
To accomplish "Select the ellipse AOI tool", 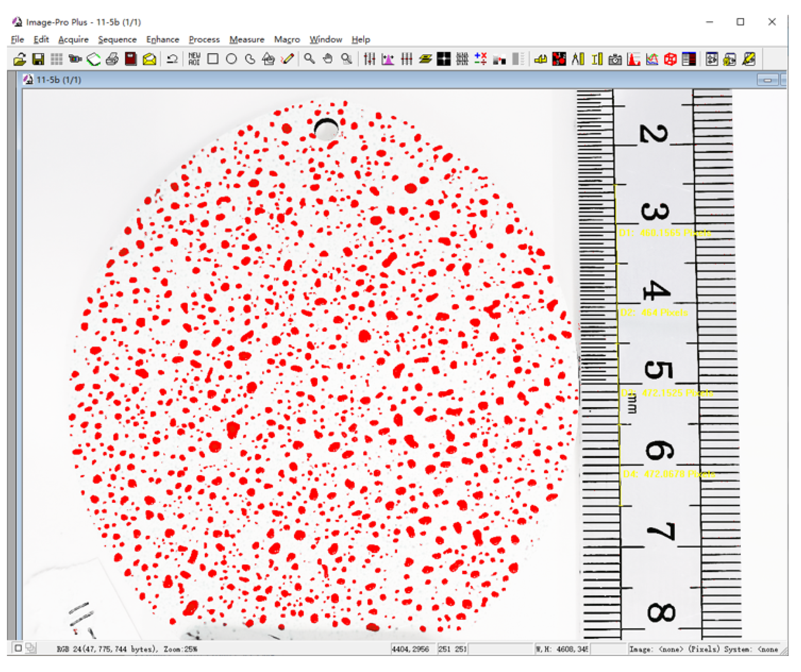I will point(231,59).
